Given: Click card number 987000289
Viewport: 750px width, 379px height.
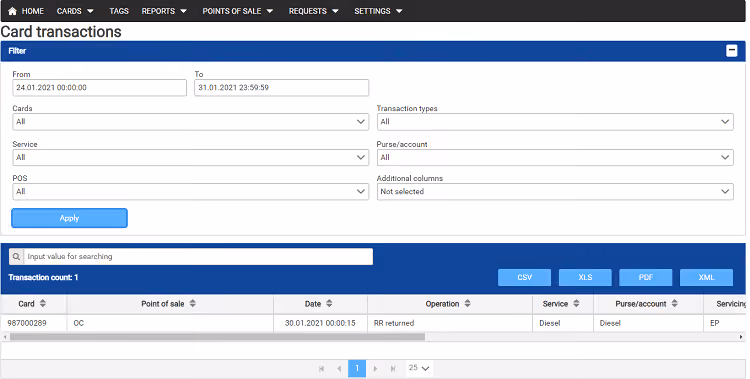Looking at the screenshot, I should click(x=27, y=323).
